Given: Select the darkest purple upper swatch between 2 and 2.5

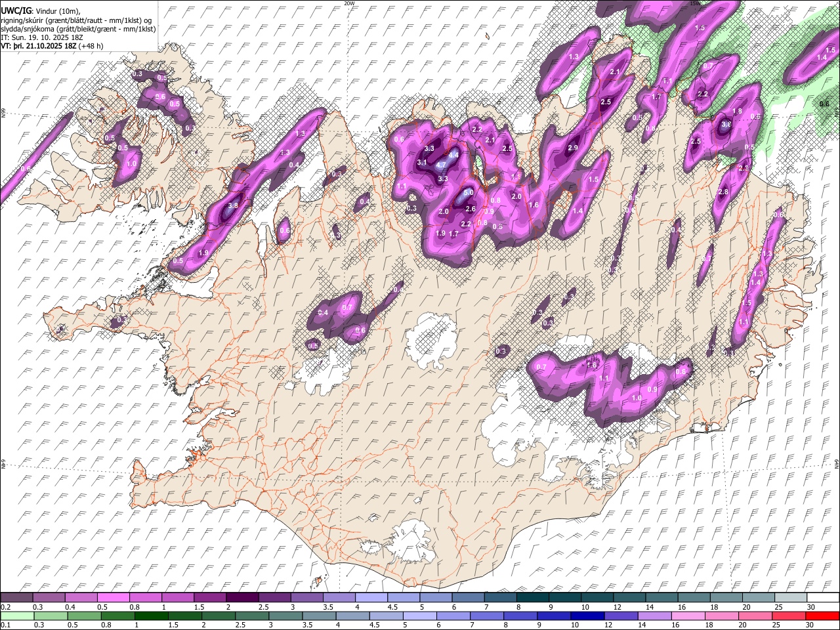Looking at the screenshot, I should 241,598.
